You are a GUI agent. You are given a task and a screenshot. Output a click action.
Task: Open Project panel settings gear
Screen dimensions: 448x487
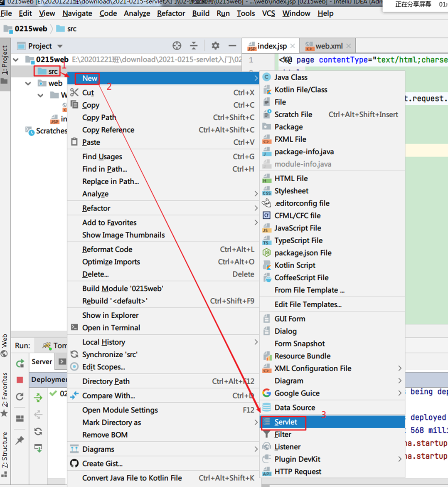click(215, 46)
